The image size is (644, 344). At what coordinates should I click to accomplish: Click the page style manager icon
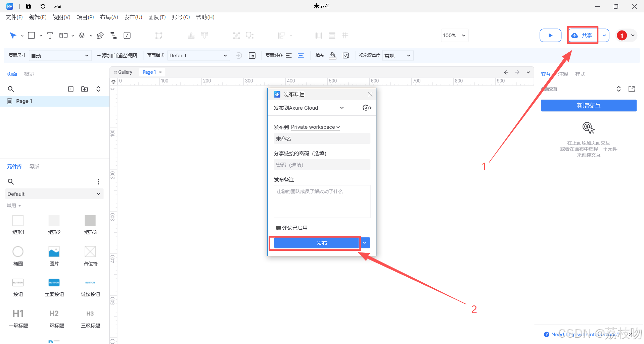pyautogui.click(x=252, y=56)
